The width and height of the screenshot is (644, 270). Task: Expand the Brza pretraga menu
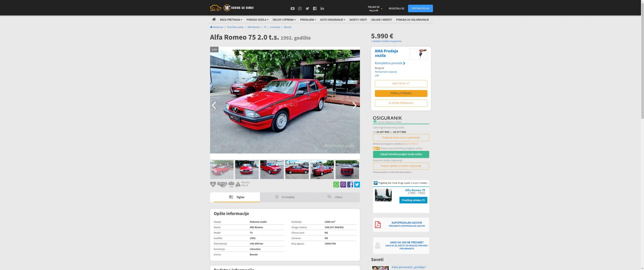pyautogui.click(x=231, y=20)
